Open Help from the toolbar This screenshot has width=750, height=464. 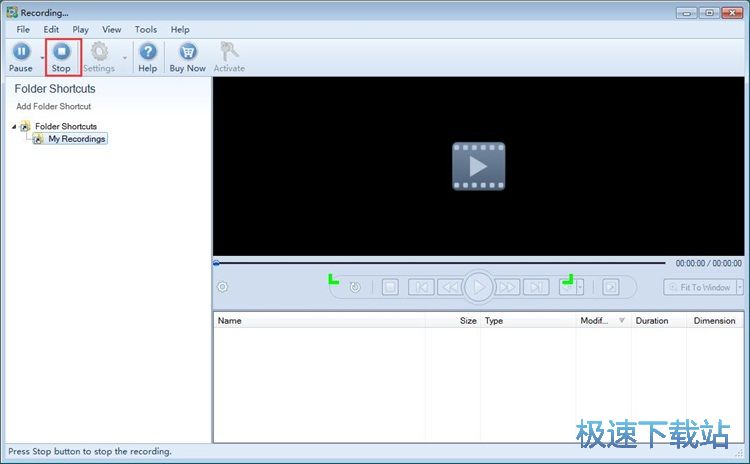(x=148, y=57)
